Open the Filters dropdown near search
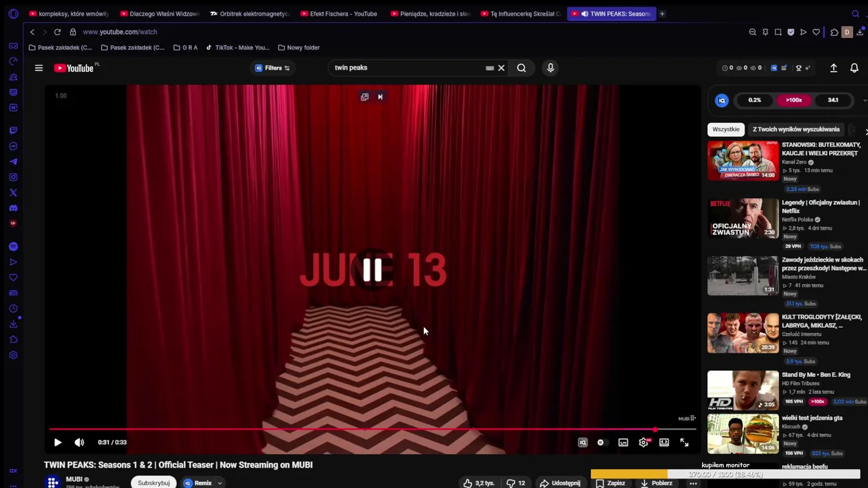This screenshot has width=868, height=488. pos(273,68)
